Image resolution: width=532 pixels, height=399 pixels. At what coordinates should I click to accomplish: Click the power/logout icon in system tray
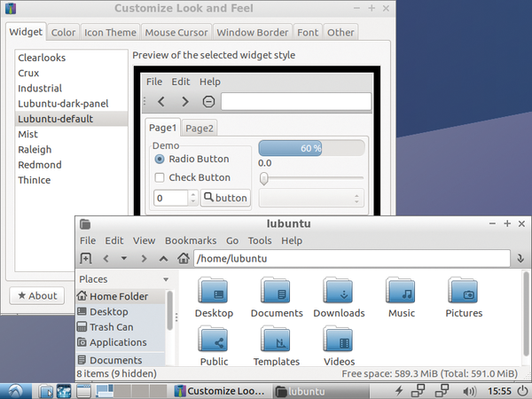pyautogui.click(x=524, y=391)
